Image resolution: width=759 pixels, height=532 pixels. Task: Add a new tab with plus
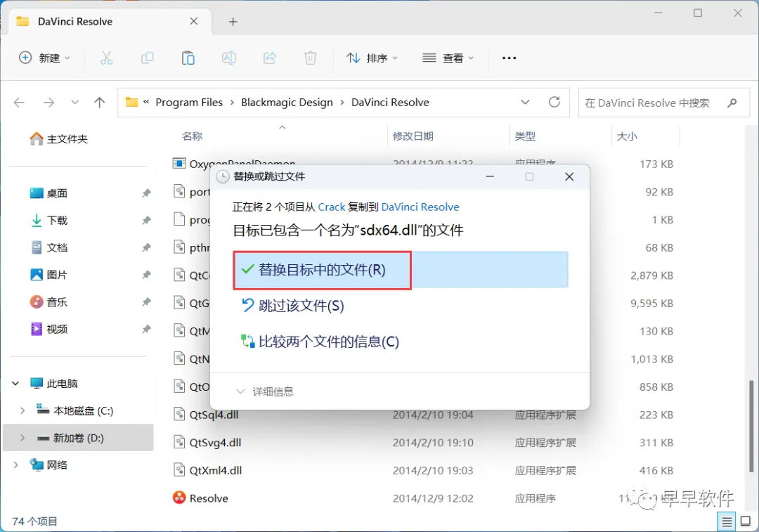pos(233,22)
